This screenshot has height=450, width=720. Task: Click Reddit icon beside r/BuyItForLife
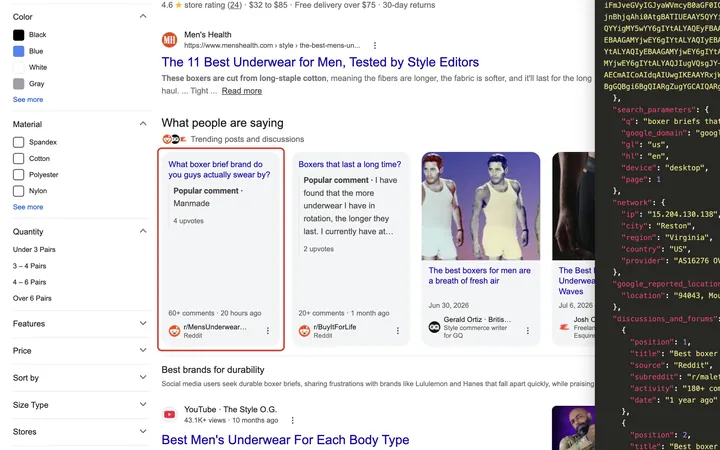click(x=304, y=331)
